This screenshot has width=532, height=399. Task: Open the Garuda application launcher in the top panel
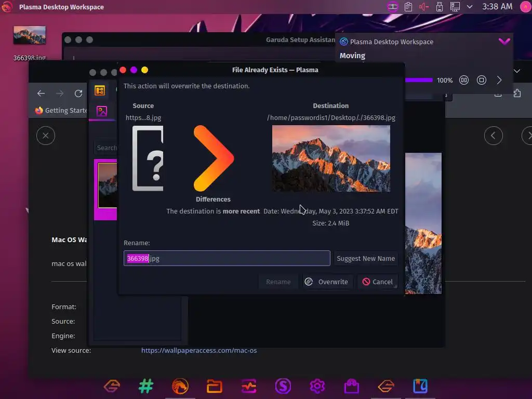[x=6, y=6]
